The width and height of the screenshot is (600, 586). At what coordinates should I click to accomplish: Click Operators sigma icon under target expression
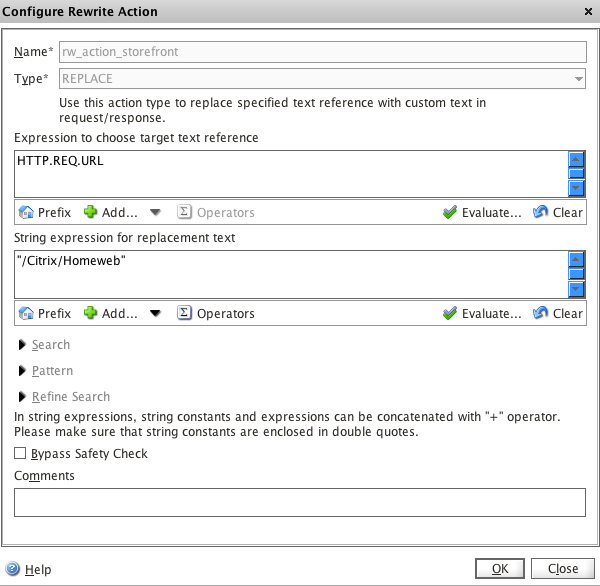pyautogui.click(x=184, y=212)
